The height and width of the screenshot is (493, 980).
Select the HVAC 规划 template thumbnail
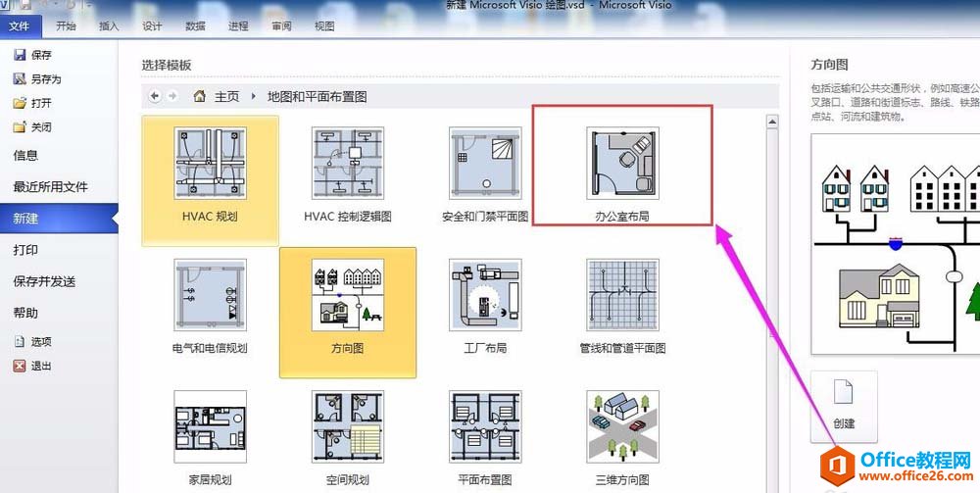pos(210,164)
